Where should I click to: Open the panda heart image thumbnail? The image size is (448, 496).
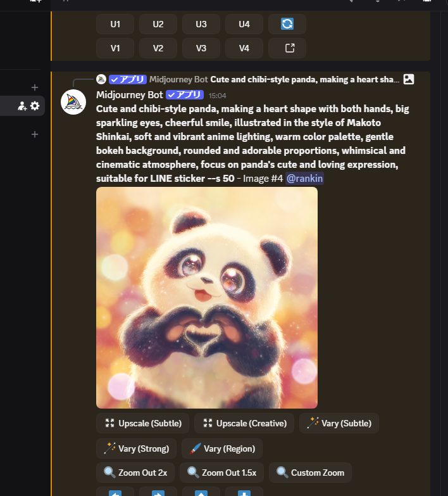(x=207, y=298)
